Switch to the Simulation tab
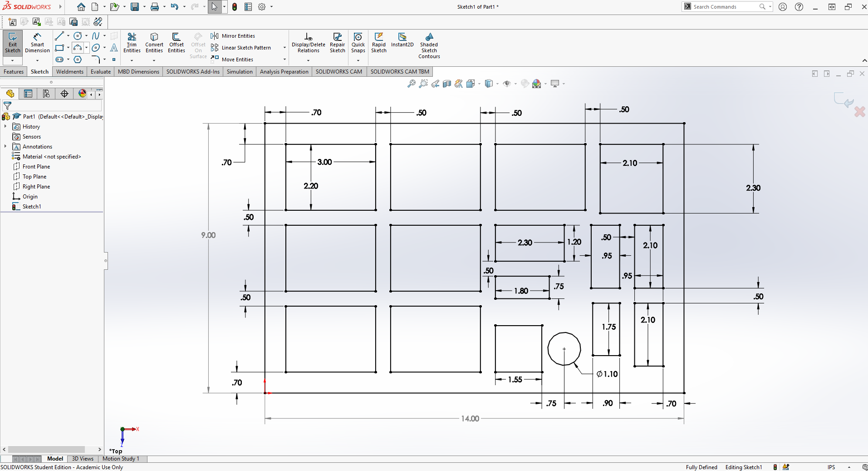 click(x=240, y=72)
